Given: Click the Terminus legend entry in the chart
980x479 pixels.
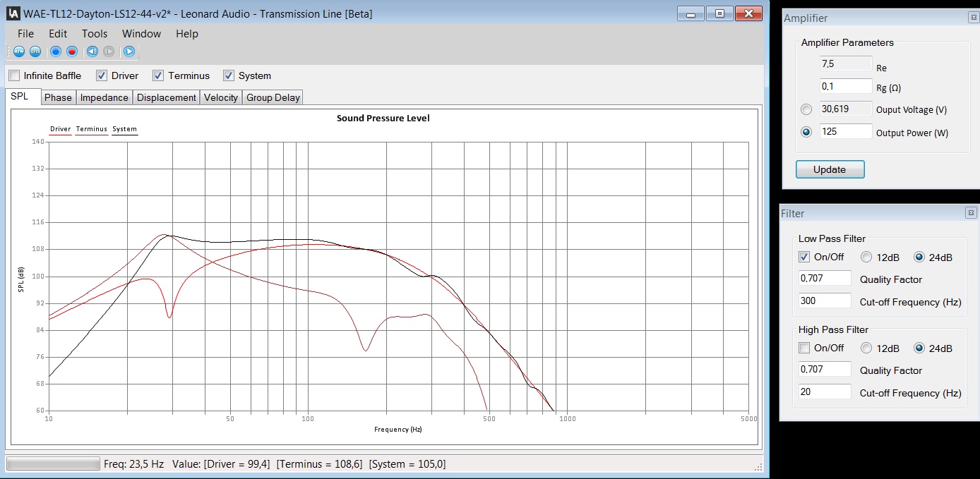Looking at the screenshot, I should [x=91, y=129].
